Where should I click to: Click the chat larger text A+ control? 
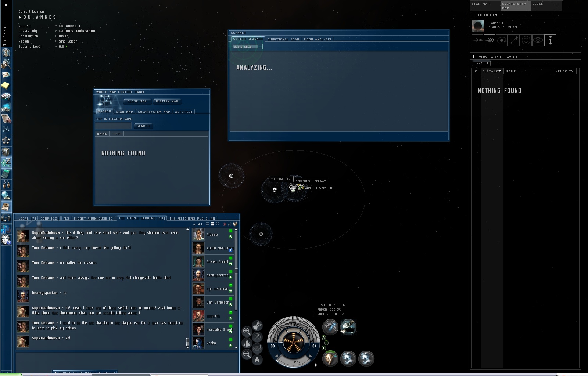point(200,224)
